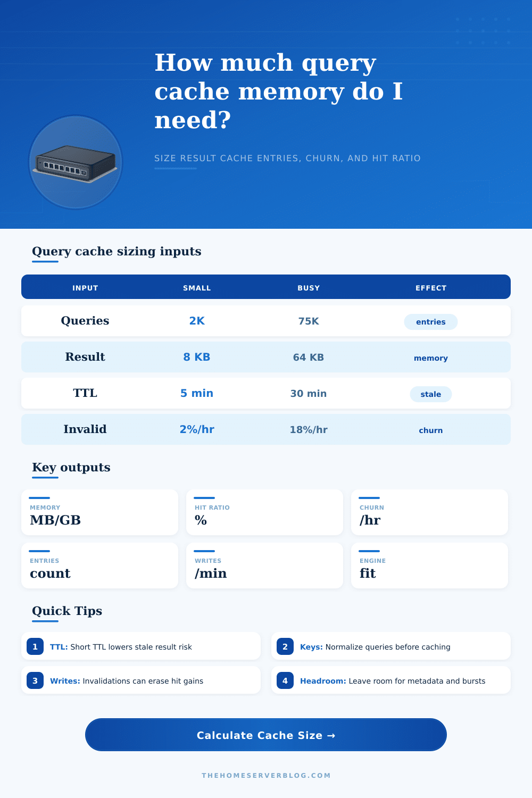Click the main title about query cache memory
Image resolution: width=532 pixels, height=798 pixels.
(279, 91)
